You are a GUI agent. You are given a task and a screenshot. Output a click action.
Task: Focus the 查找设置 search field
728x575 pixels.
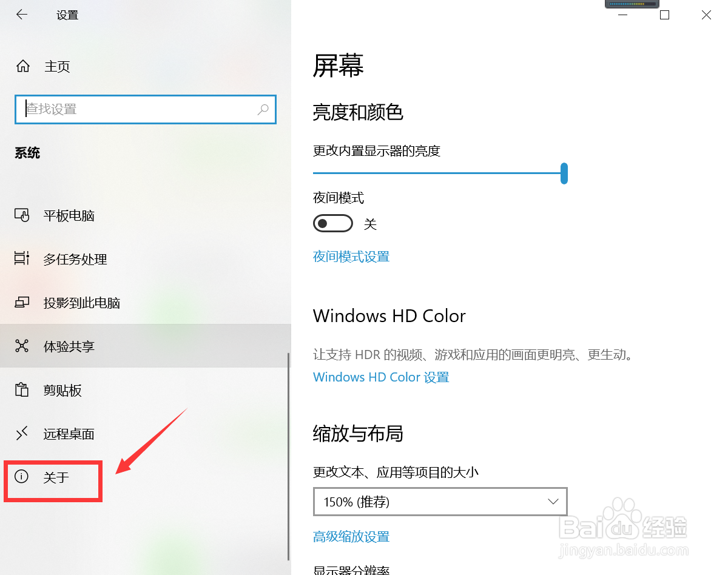[x=146, y=110]
